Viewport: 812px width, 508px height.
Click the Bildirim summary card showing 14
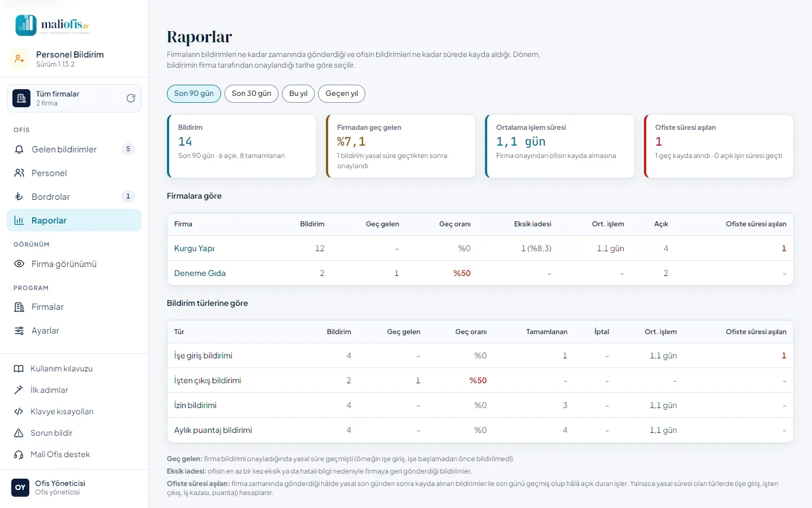242,146
